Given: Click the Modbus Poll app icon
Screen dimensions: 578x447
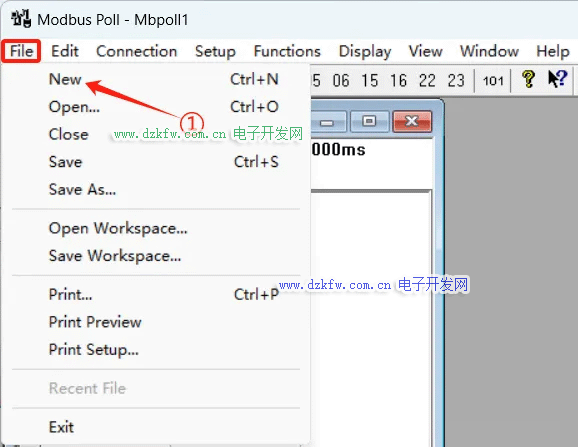Looking at the screenshot, I should click(20, 19).
